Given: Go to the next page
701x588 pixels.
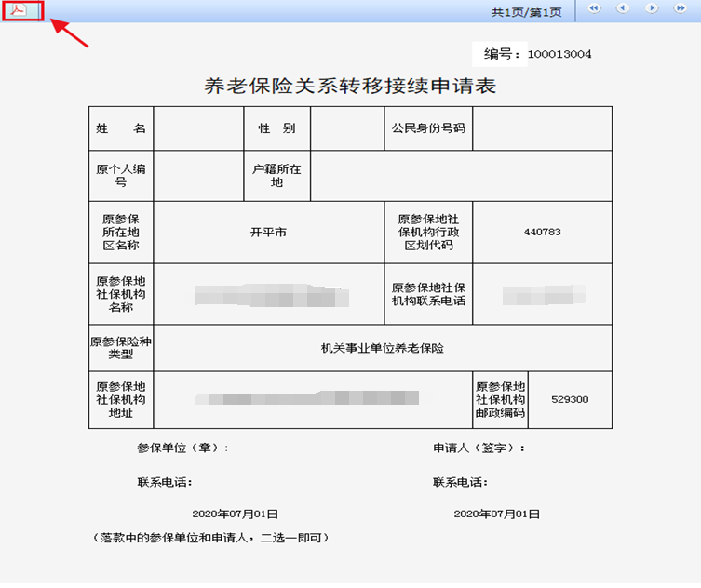Looking at the screenshot, I should coord(651,8).
